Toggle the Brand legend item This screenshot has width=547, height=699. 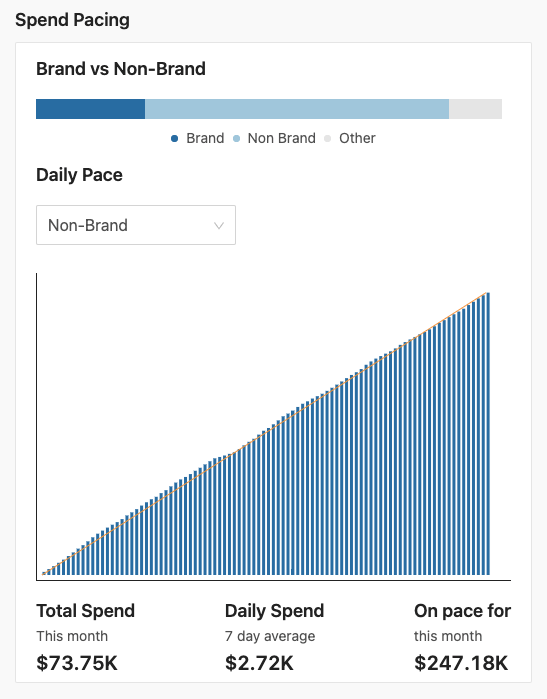pyautogui.click(x=197, y=138)
